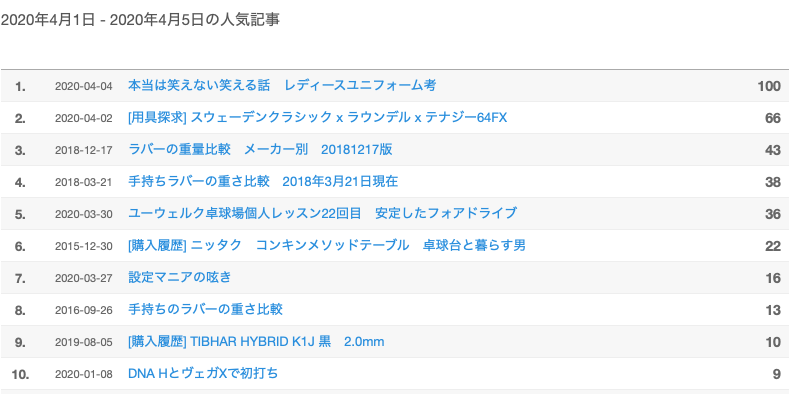This screenshot has height=394, width=789.
Task: Open the 手持ちのラバーの重さ比較 article from 2016
Action: coord(205,309)
